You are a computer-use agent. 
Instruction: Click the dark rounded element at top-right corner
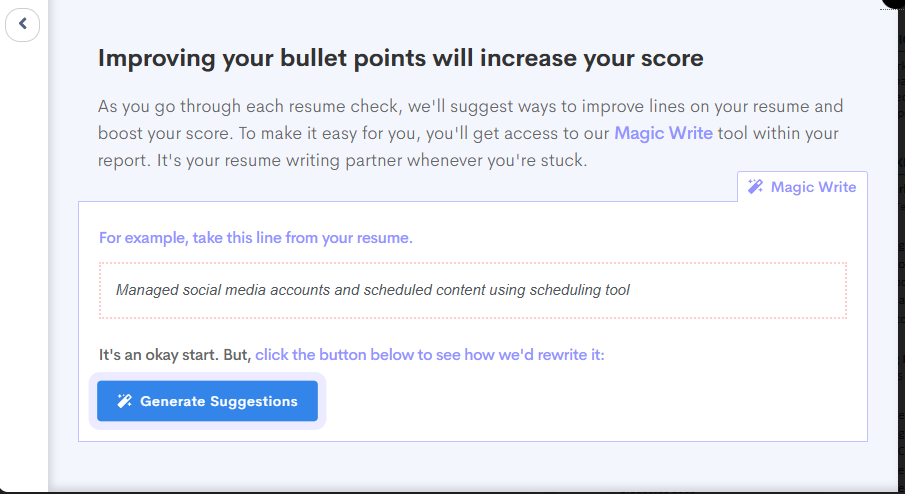[893, 3]
